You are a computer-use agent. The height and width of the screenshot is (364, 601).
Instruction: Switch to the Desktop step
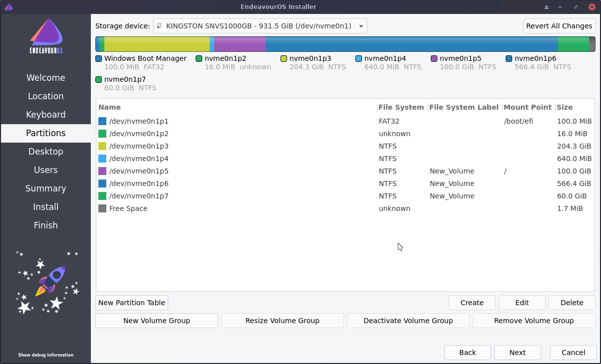click(45, 151)
